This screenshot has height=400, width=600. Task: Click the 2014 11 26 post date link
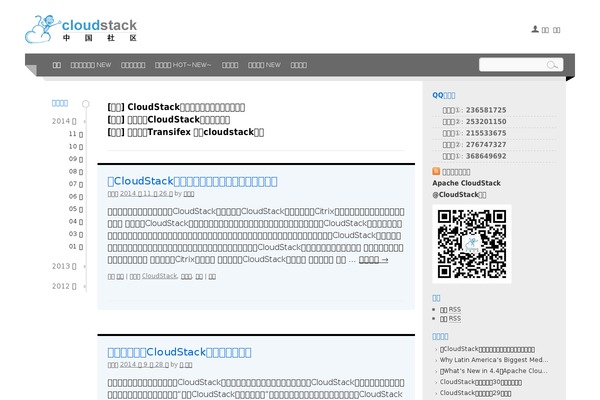pyautogui.click(x=146, y=194)
